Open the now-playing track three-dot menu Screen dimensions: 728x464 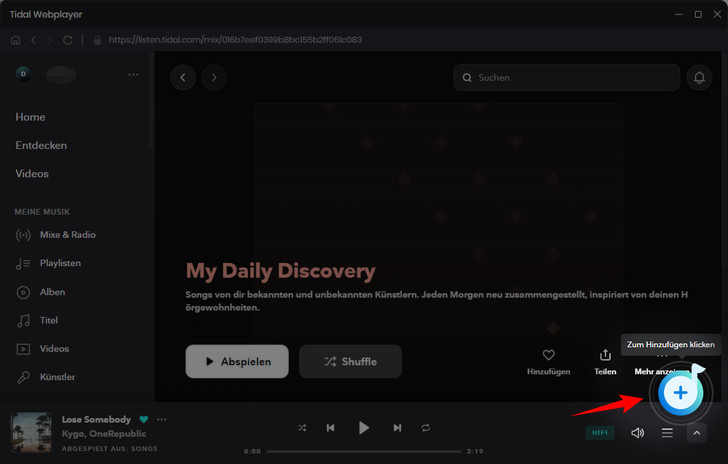point(162,419)
